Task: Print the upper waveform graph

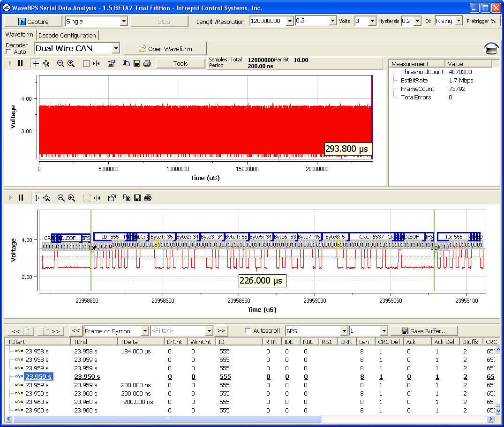Action: point(147,63)
